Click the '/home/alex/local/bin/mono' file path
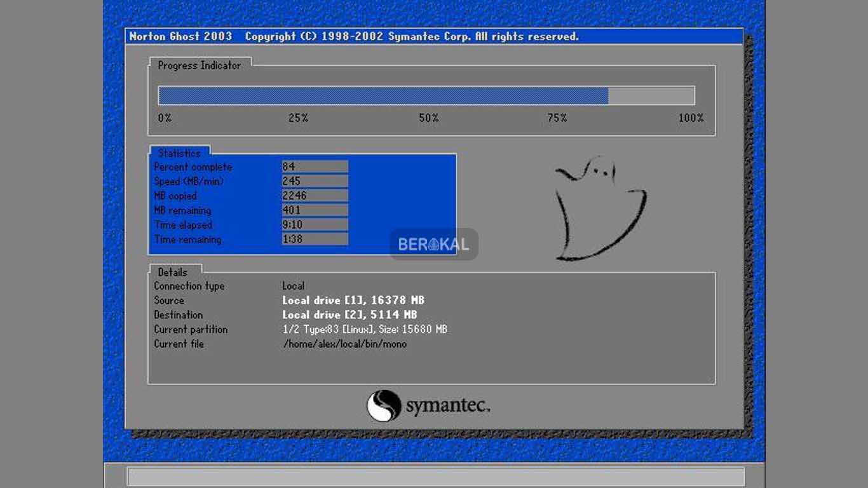Screen dimensions: 868x488 tap(344, 344)
